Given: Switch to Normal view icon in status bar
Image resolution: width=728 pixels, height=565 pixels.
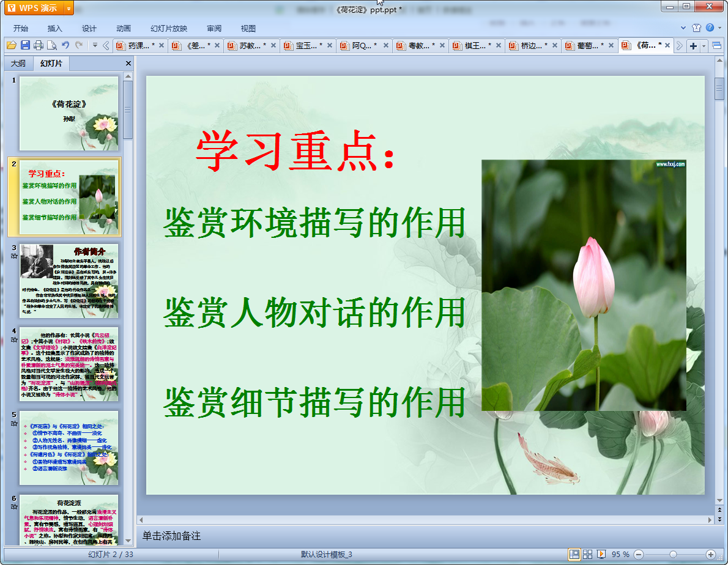Looking at the screenshot, I should click(x=574, y=555).
